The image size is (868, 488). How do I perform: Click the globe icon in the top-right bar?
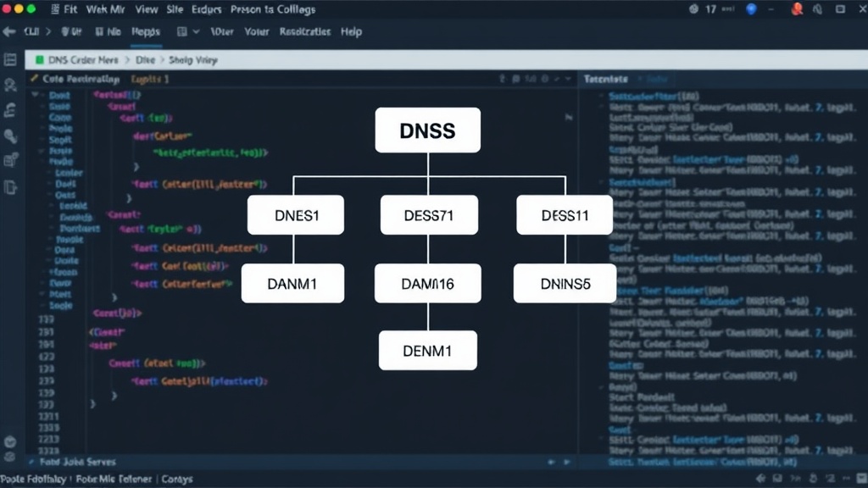(693, 8)
